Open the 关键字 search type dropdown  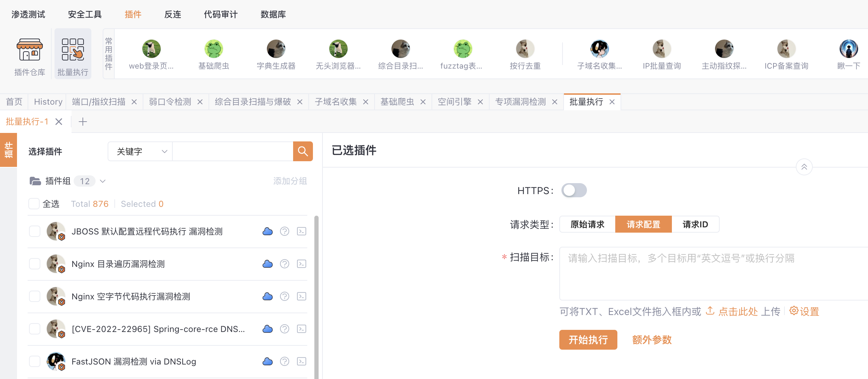coord(141,151)
